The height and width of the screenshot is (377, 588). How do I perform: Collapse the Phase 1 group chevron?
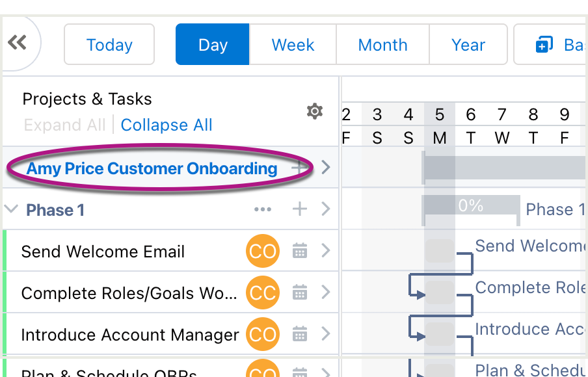point(11,209)
